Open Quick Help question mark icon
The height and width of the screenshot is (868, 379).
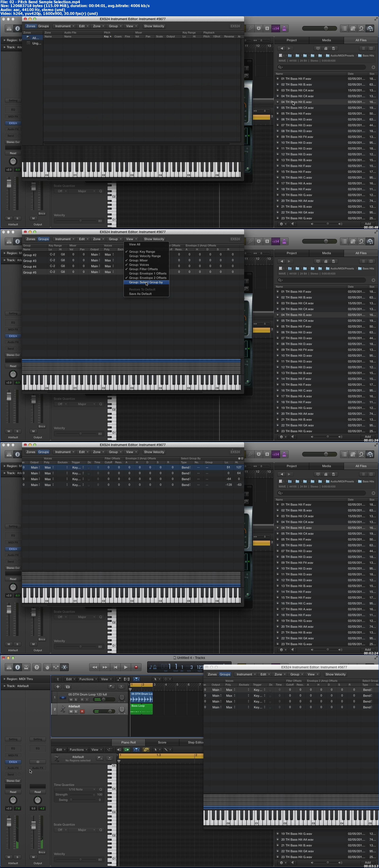pos(37,667)
